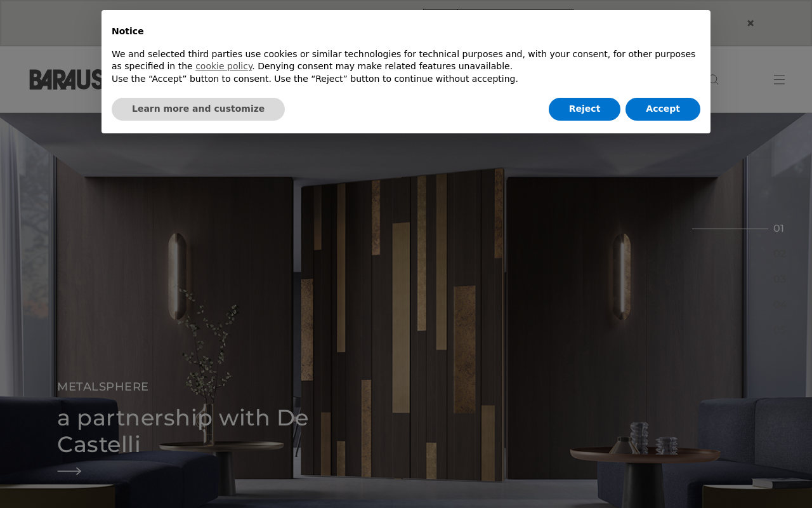Open Learn more and customize options

coord(198,109)
